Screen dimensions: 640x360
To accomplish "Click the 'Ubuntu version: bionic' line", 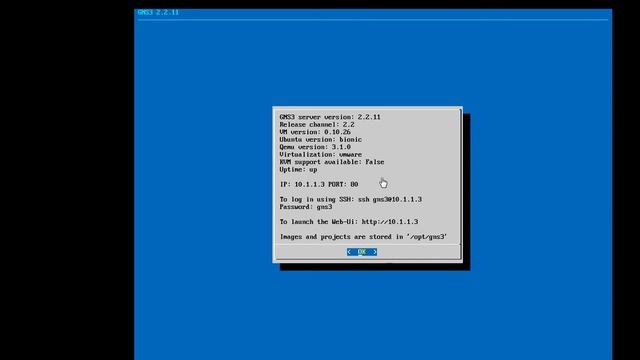I will click(x=320, y=140).
